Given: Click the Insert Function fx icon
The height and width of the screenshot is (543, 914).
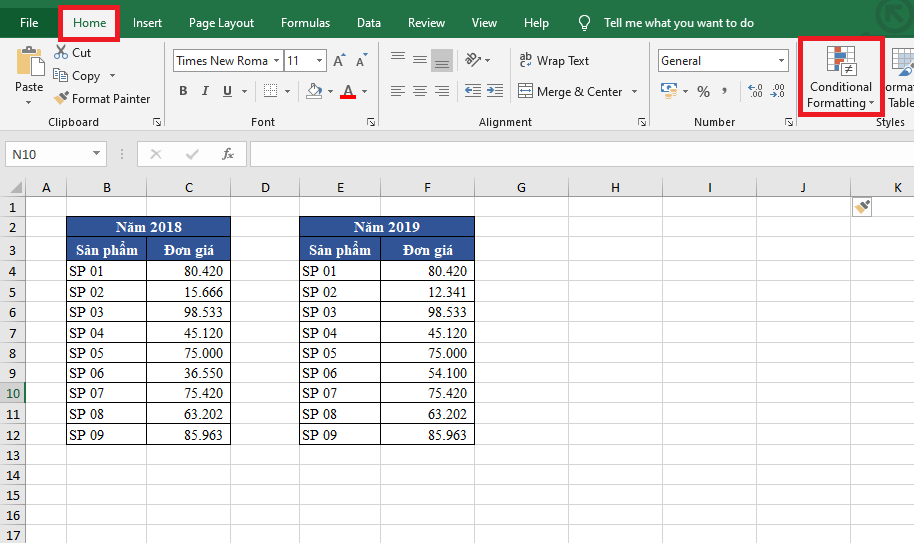Looking at the screenshot, I should point(228,154).
